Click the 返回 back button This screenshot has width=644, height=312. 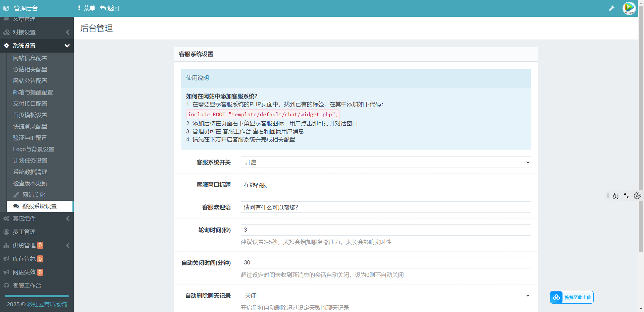[110, 8]
